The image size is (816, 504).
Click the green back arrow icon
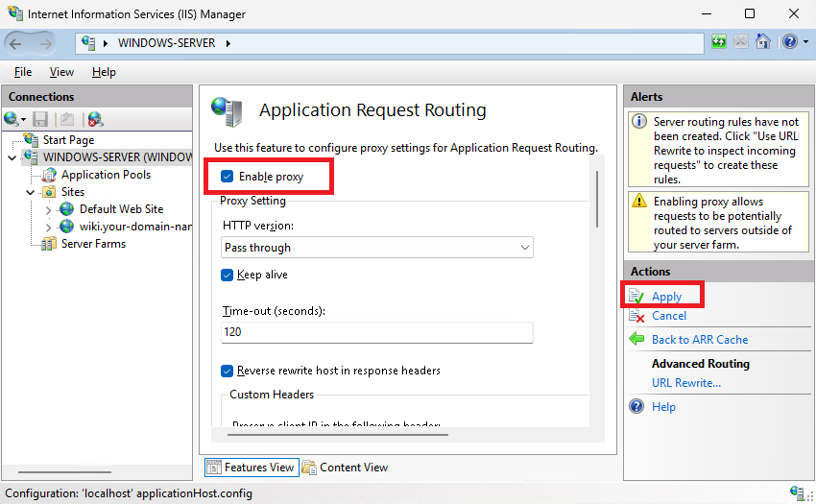[636, 339]
